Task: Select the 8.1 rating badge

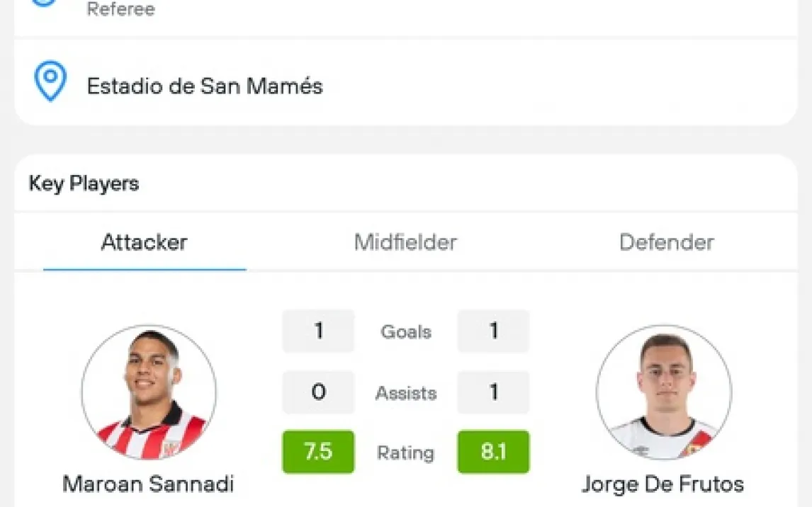Action: [x=493, y=452]
